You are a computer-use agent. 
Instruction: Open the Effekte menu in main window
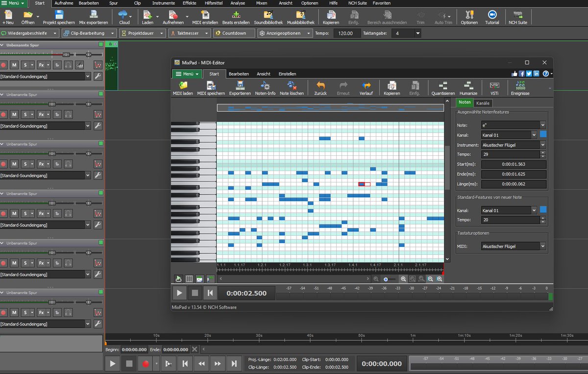pyautogui.click(x=189, y=3)
